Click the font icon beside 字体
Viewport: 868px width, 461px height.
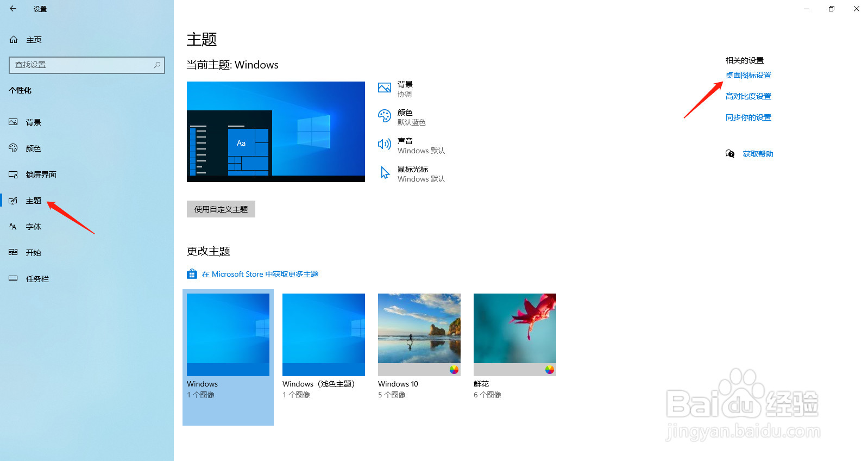[14, 227]
